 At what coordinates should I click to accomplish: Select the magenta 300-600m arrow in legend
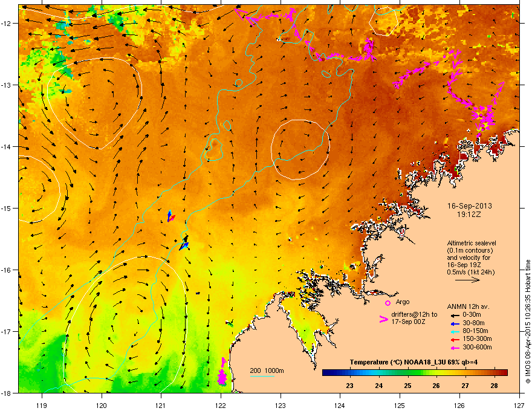pos(455,348)
